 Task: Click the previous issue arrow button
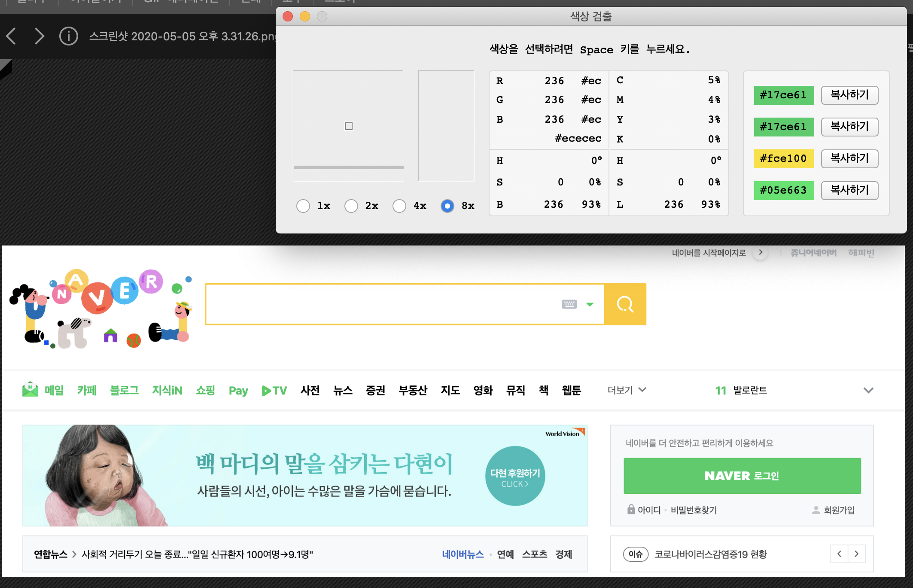[x=839, y=554]
